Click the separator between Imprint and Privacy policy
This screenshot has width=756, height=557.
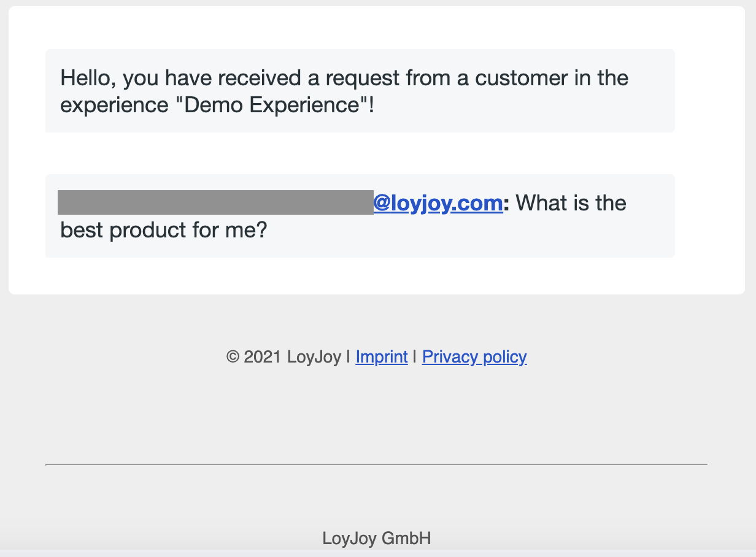415,357
